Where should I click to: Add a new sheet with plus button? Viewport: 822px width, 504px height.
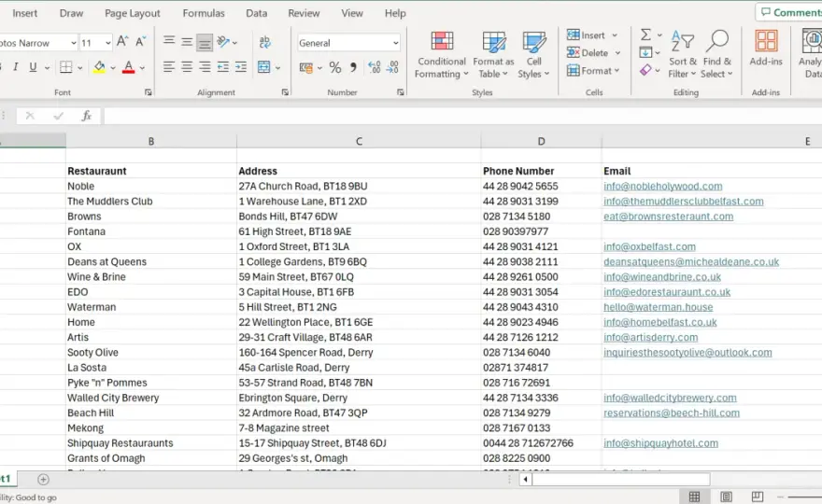43,479
